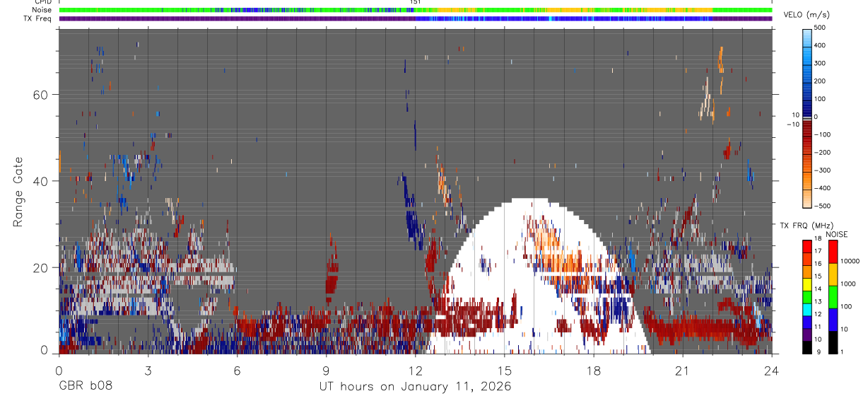Click the 21 hour tick label
This screenshot has height=401, width=868.
point(682,370)
